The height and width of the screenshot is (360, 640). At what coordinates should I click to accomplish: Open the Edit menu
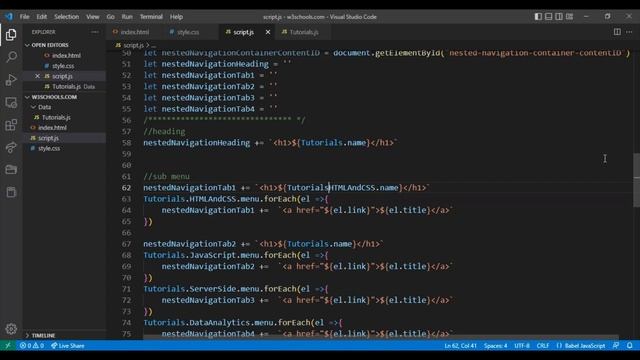pyautogui.click(x=42, y=17)
